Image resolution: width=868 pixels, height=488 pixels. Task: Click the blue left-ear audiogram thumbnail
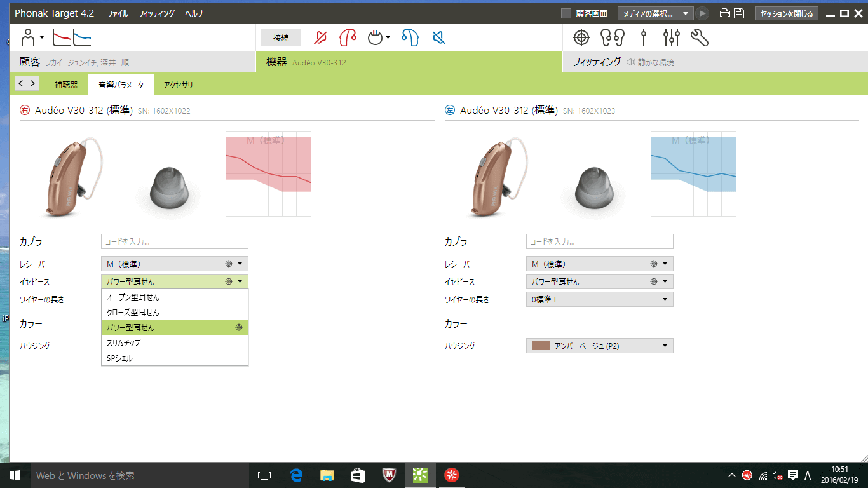coord(693,173)
